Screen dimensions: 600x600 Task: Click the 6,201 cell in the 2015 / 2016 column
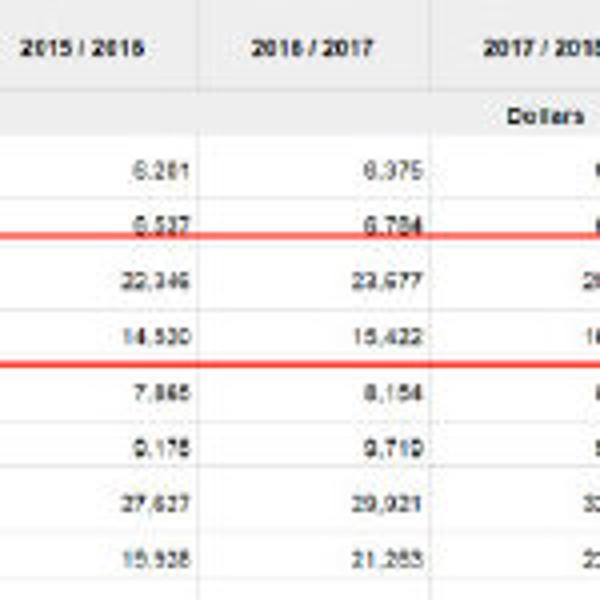point(162,171)
